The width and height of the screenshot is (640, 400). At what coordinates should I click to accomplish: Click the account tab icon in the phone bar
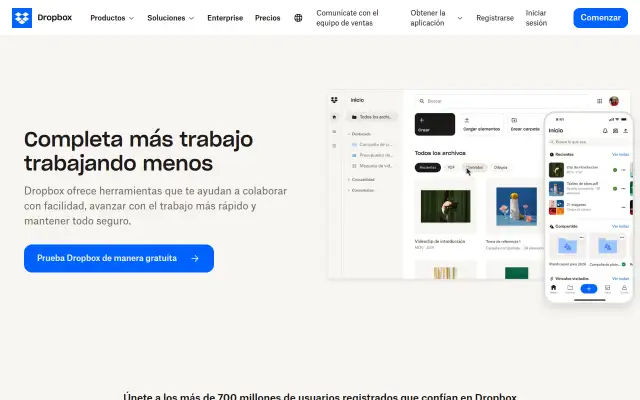(x=624, y=289)
